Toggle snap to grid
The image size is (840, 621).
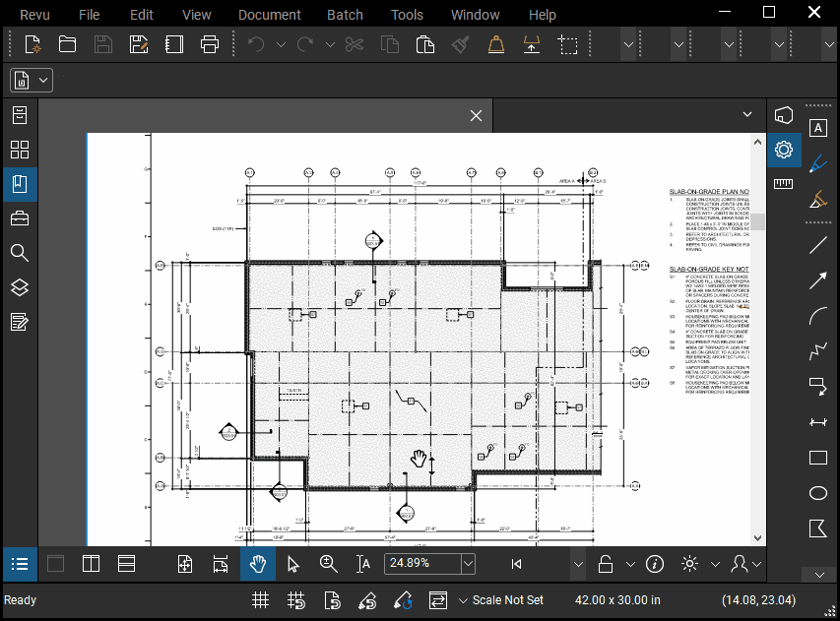pos(295,599)
